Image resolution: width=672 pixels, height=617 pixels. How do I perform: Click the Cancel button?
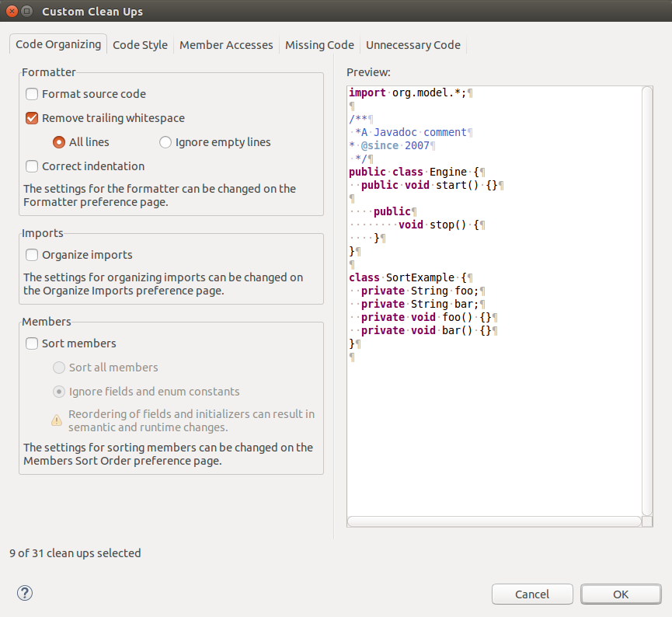tap(532, 594)
